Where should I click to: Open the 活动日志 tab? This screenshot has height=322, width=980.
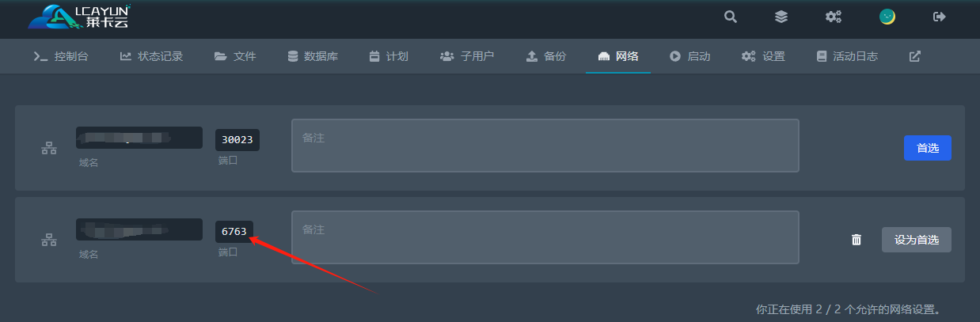(x=847, y=56)
